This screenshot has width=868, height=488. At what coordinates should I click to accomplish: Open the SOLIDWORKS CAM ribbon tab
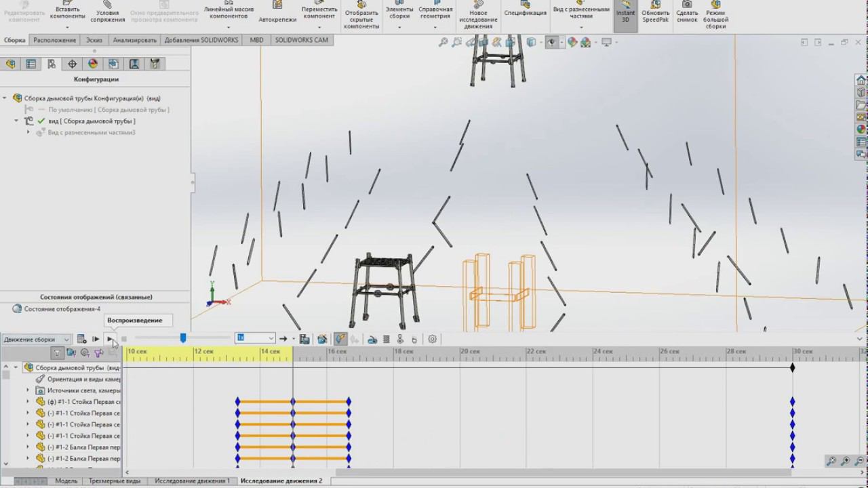pos(302,40)
